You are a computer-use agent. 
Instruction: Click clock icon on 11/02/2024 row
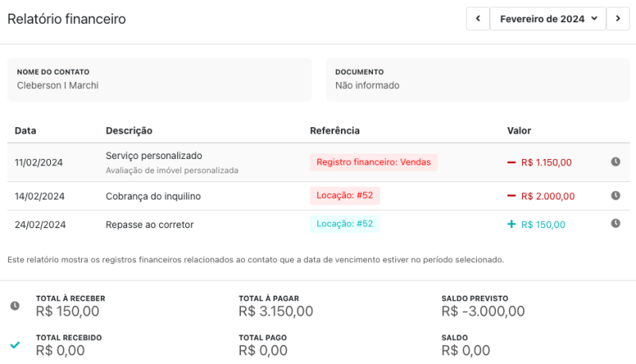[x=615, y=162]
